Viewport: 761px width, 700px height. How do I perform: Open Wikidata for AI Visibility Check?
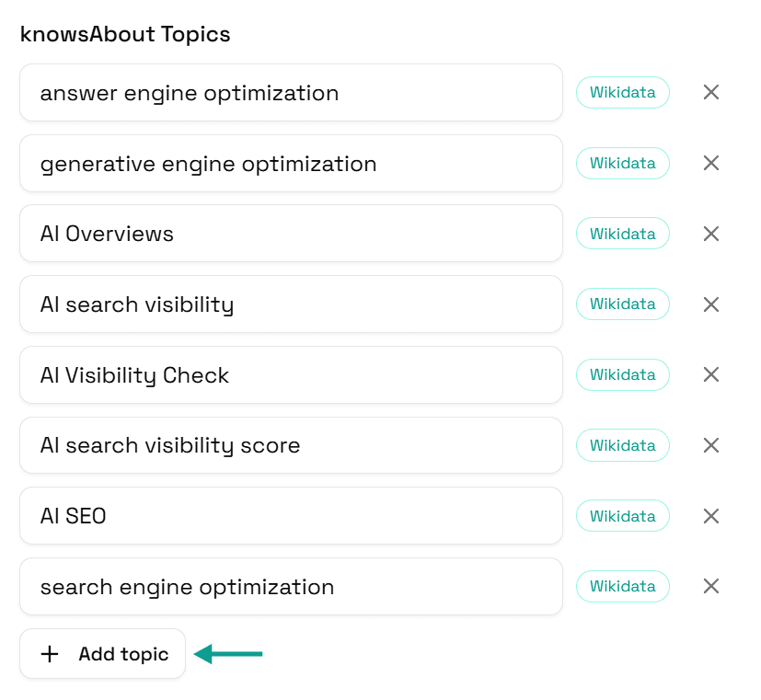[623, 374]
